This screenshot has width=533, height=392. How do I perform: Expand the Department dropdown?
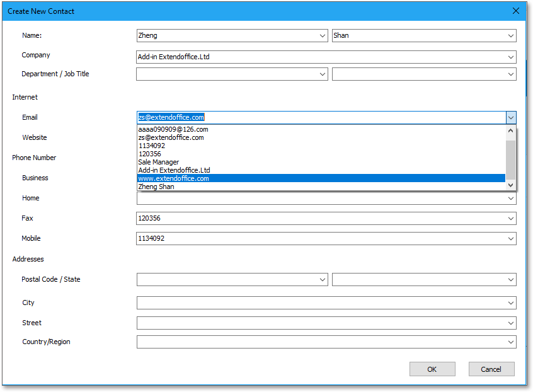pos(322,74)
